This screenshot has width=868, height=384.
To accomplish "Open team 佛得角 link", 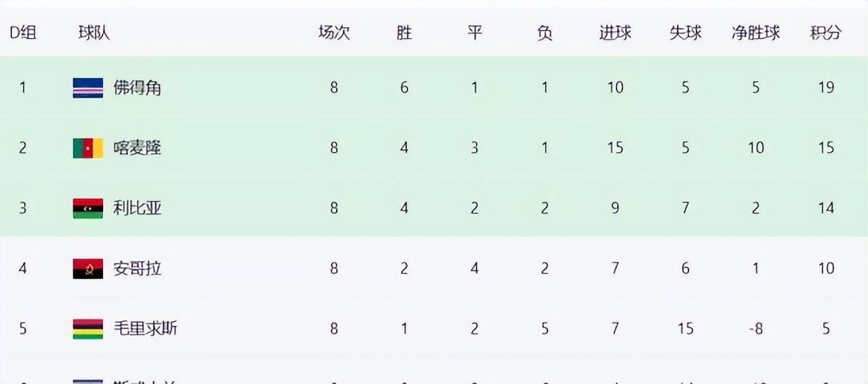I will [137, 88].
